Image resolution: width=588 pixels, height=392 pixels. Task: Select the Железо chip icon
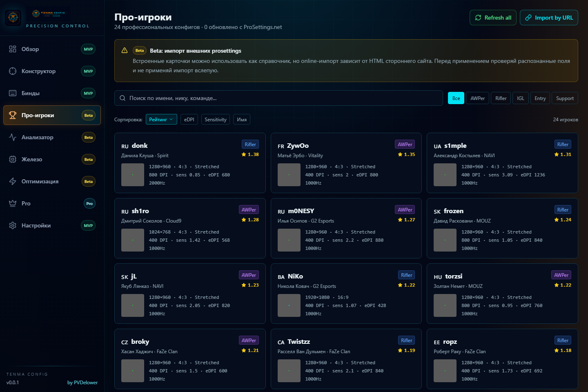pos(13,159)
